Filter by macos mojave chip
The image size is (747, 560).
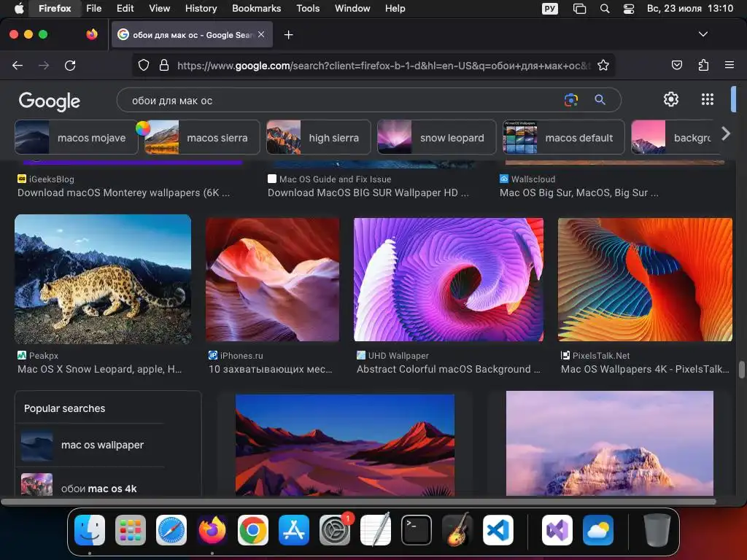coord(76,137)
